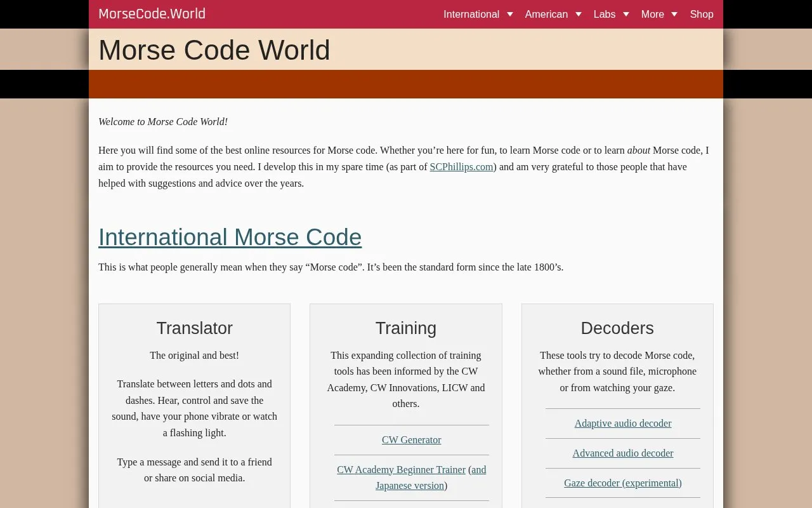The height and width of the screenshot is (508, 812).
Task: Open the Advanced audio decoder link
Action: point(623,453)
